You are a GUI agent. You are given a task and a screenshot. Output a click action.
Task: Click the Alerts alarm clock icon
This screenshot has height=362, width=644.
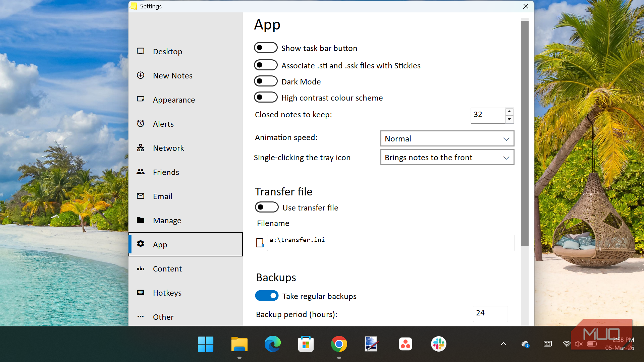coord(141,124)
